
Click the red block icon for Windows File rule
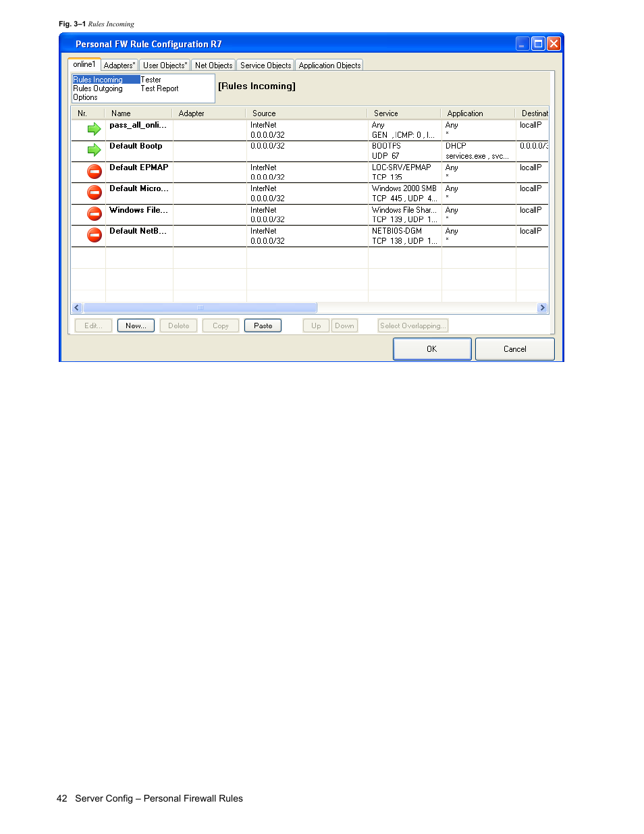coord(95,214)
